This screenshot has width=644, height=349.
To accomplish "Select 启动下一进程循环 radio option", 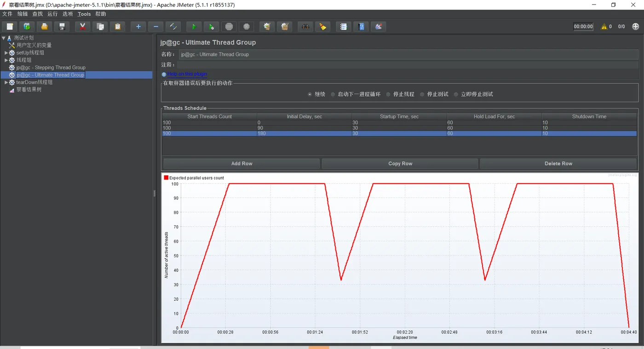I will click(x=333, y=94).
